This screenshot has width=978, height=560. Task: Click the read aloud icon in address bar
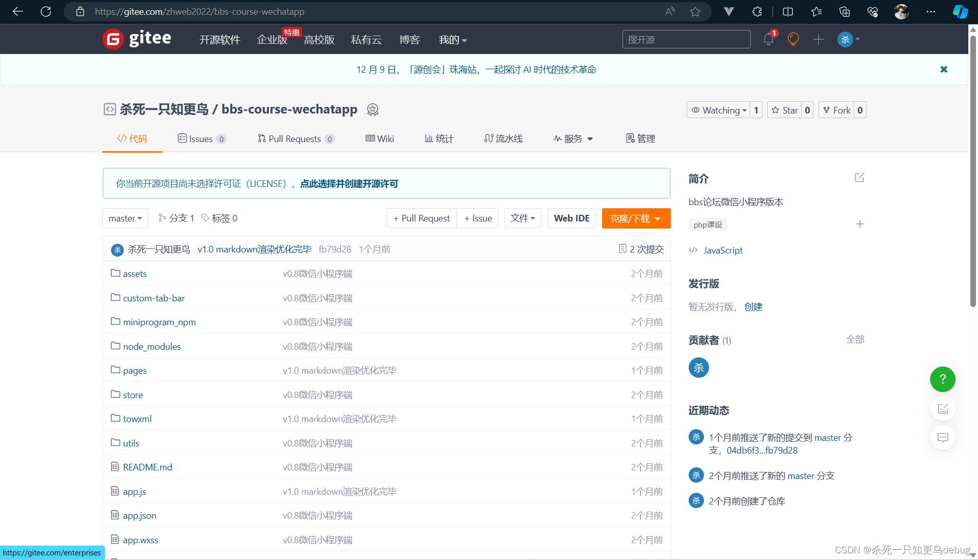(670, 11)
